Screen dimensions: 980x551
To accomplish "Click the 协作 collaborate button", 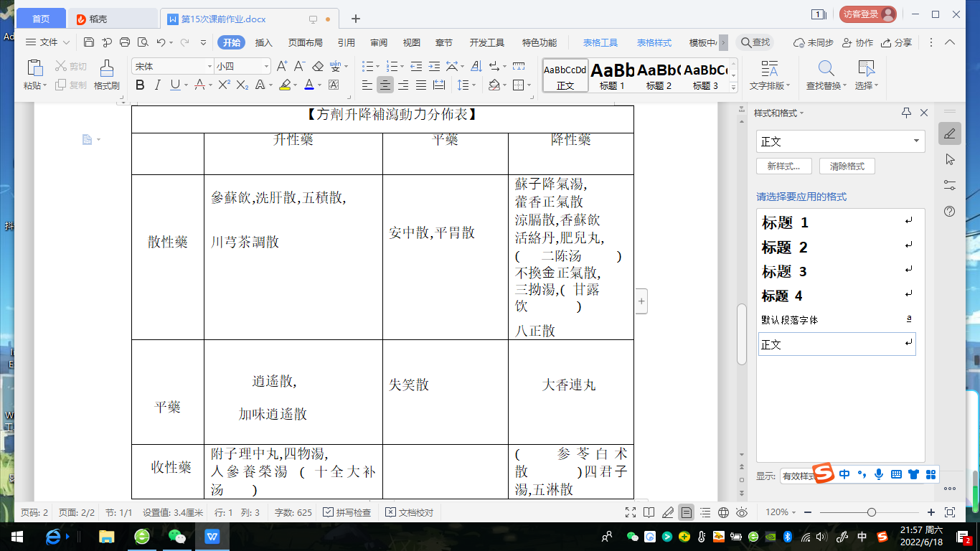I will (858, 42).
